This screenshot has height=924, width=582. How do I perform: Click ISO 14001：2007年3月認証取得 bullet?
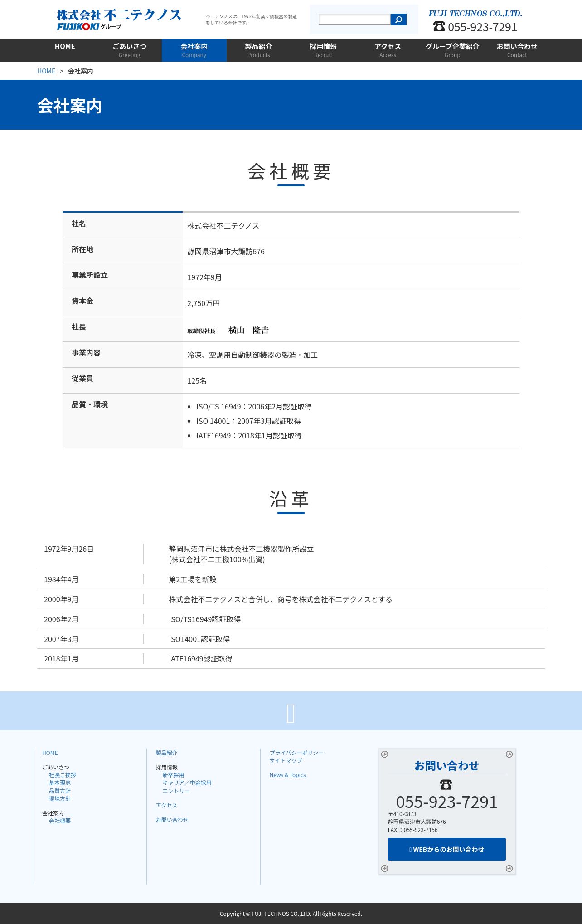pyautogui.click(x=248, y=421)
